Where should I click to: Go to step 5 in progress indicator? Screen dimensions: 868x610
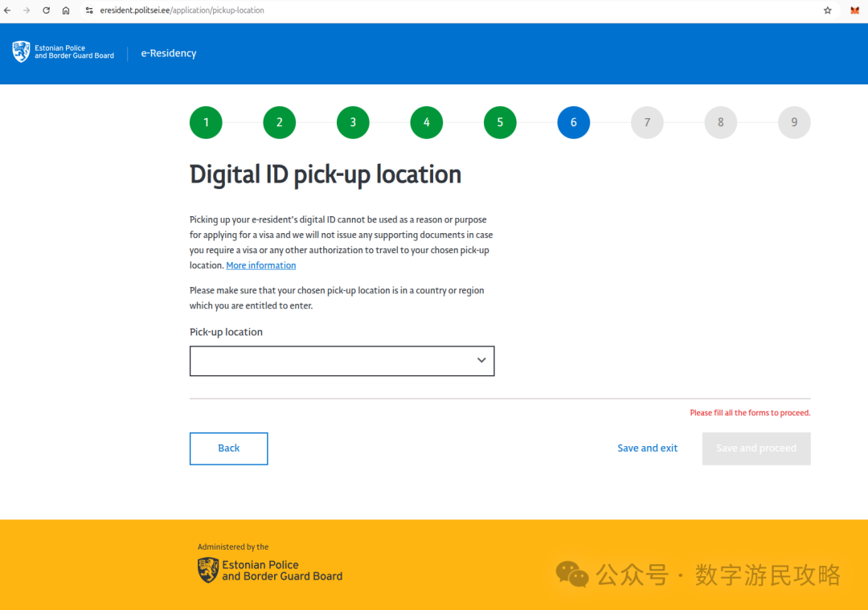click(x=500, y=122)
